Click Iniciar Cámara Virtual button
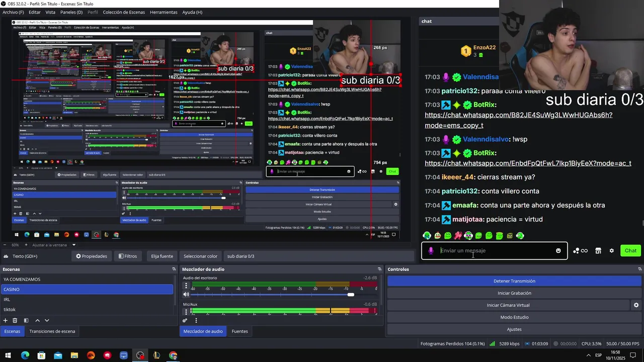The width and height of the screenshot is (644, 362). [x=508, y=305]
